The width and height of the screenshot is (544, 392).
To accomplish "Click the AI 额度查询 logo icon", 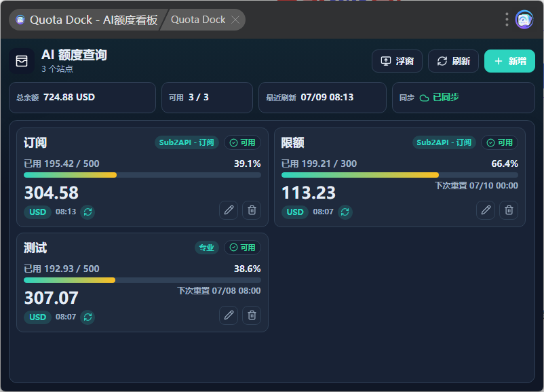I will tap(22, 61).
